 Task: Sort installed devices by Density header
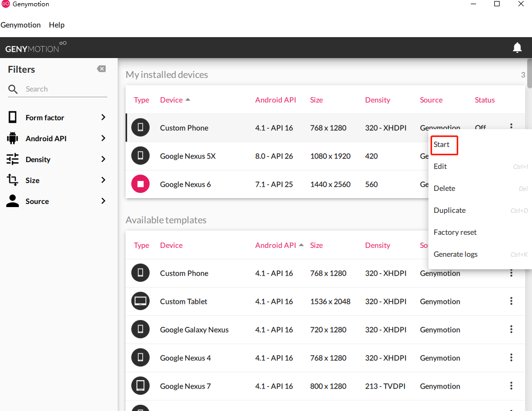tap(378, 100)
